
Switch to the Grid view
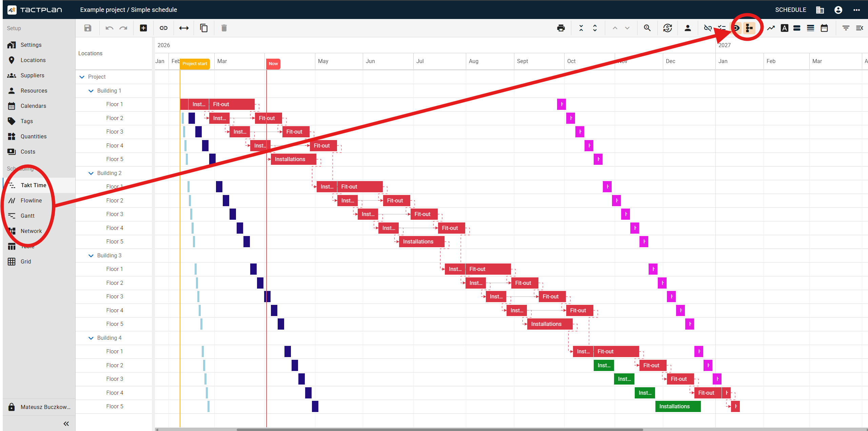39,261
